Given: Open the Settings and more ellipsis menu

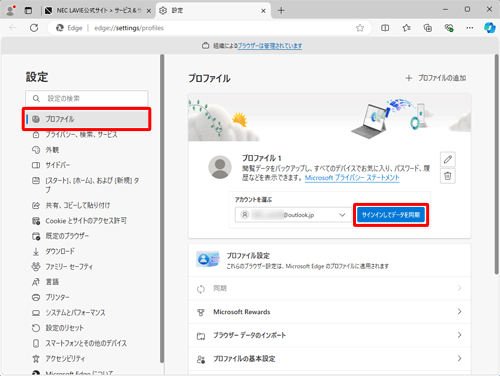Looking at the screenshot, I should tap(470, 28).
